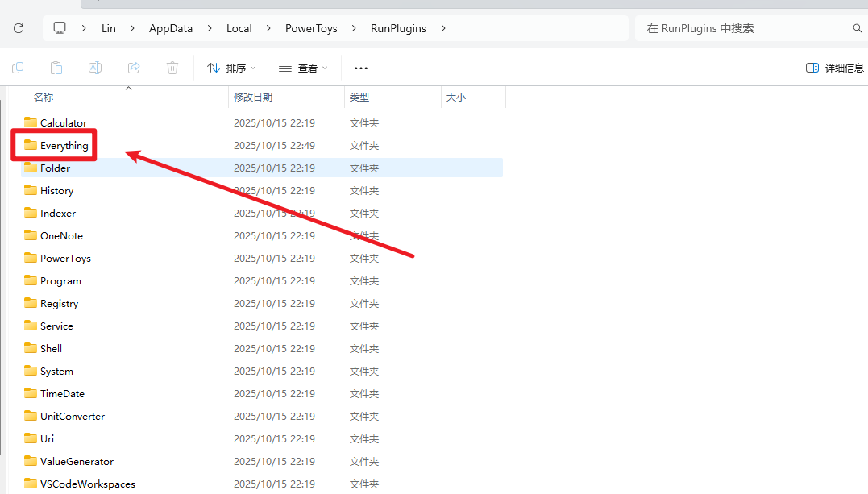This screenshot has width=868, height=494.
Task: Click the This PC monitor icon in breadcrumb
Action: tap(60, 28)
